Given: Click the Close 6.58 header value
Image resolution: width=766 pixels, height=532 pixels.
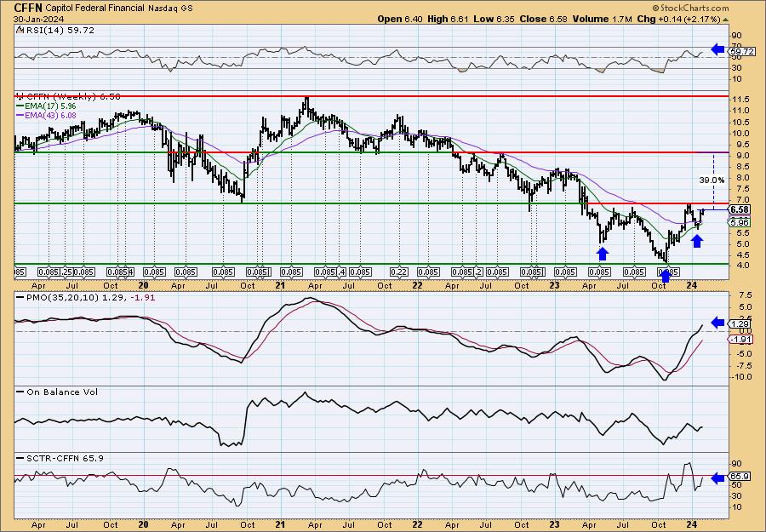Looking at the screenshot, I should point(544,19).
